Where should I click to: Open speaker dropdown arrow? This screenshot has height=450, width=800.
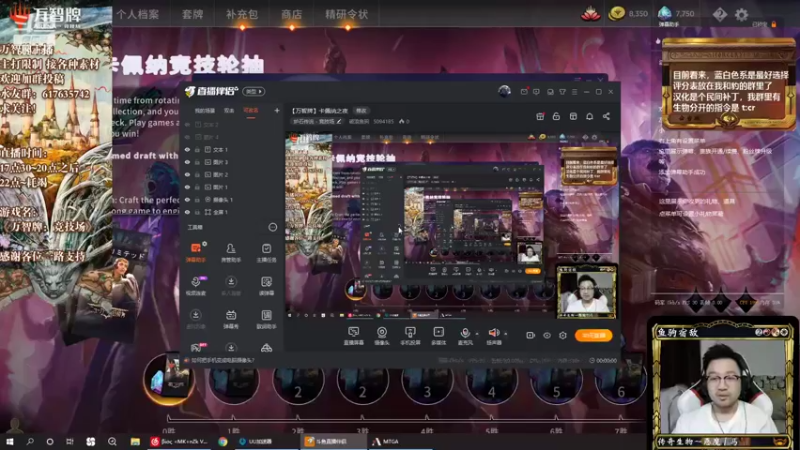pos(506,334)
